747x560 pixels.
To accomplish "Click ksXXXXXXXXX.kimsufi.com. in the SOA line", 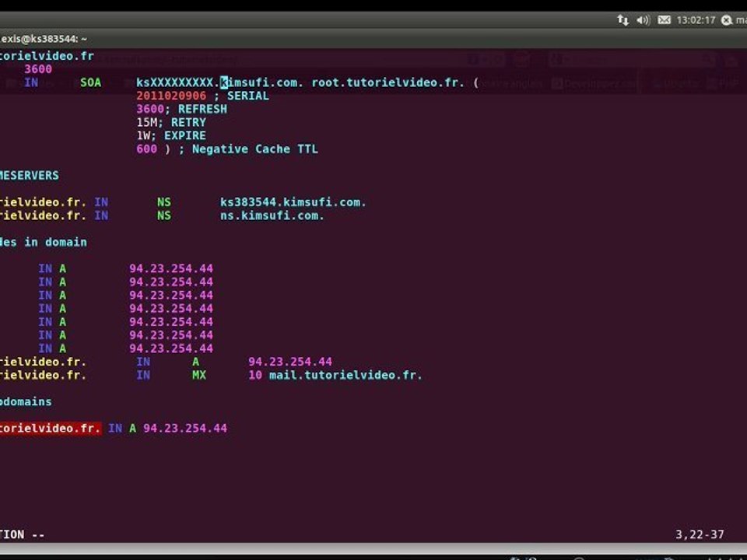I will 219,82.
